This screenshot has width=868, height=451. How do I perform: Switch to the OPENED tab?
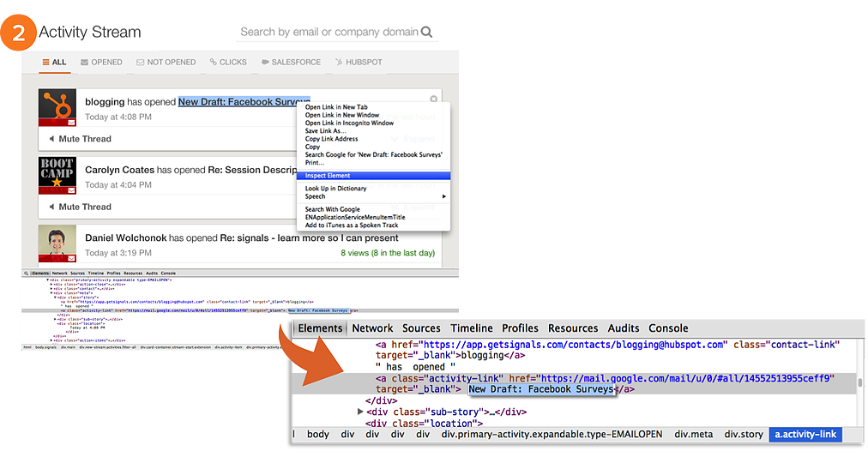pos(101,62)
